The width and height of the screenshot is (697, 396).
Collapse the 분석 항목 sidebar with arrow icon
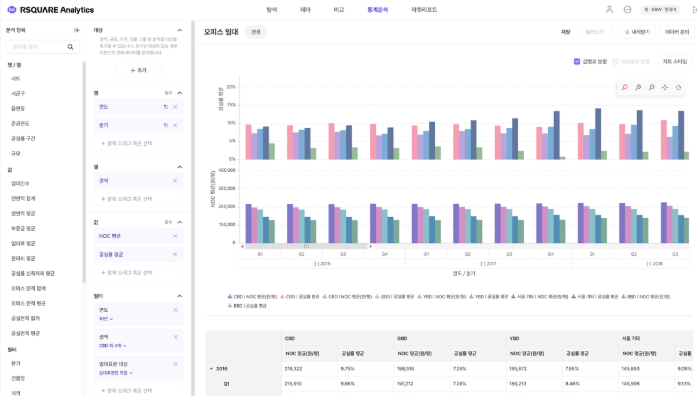[77, 30]
